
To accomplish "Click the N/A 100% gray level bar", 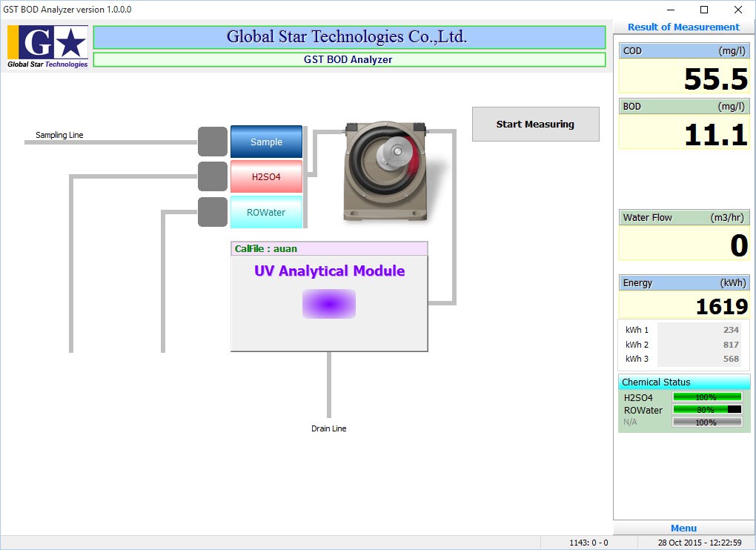I will pos(707,423).
